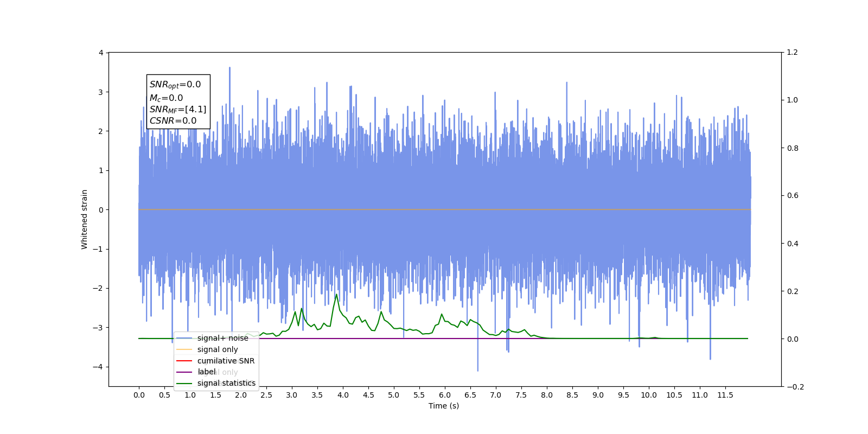Screen dimensions: 868x434
Task: Click the 9.5 tick on the time axis
Action: [x=623, y=395]
